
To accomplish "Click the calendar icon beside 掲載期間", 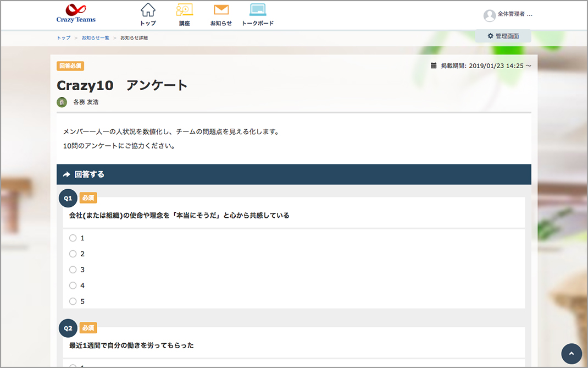I will (x=434, y=65).
